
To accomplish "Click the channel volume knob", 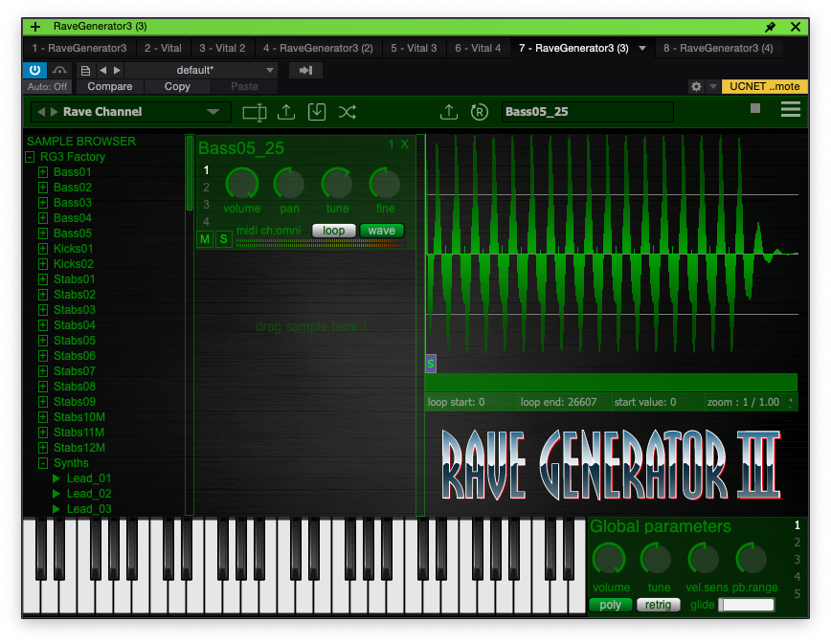I will pyautogui.click(x=241, y=184).
